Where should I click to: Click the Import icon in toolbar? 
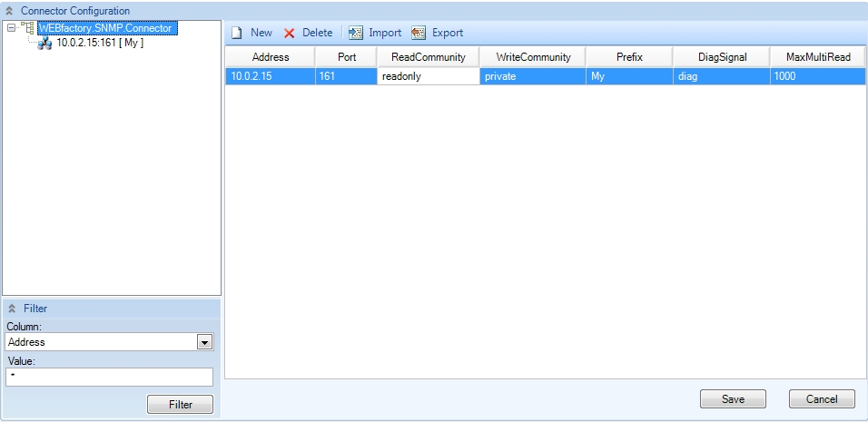(x=355, y=34)
